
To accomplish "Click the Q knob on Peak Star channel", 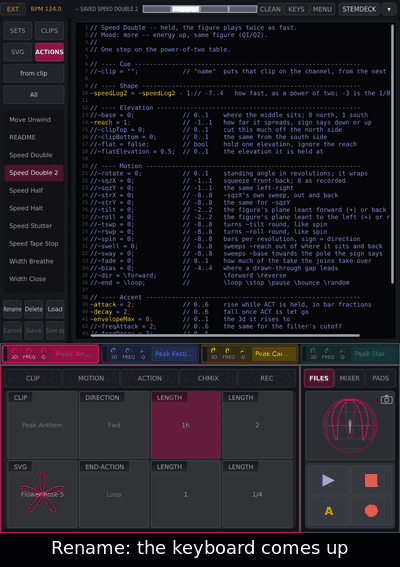I will pyautogui.click(x=342, y=351).
